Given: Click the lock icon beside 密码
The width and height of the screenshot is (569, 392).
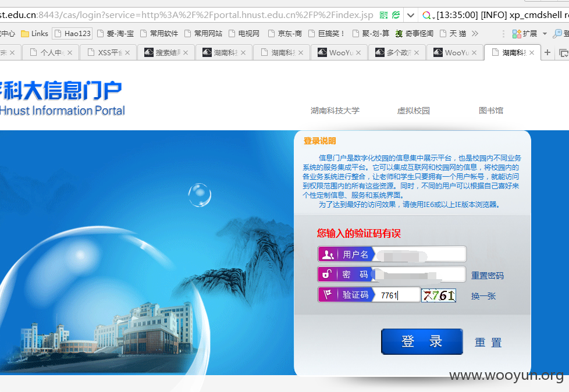Looking at the screenshot, I should tap(328, 274).
